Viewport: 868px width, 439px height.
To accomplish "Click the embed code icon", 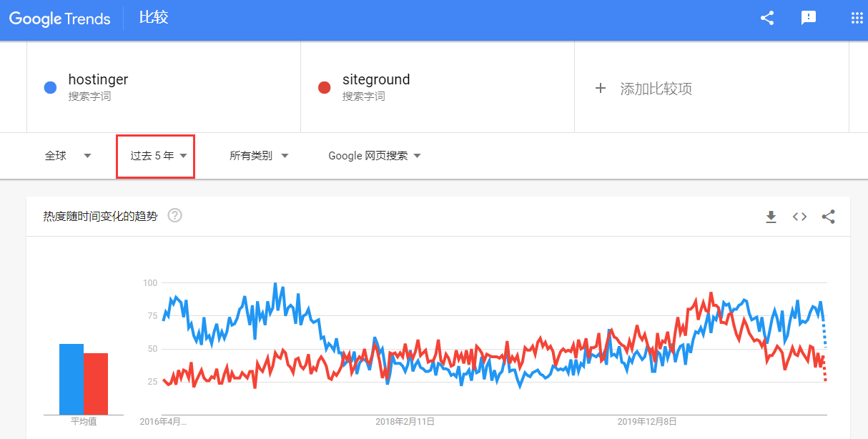I will (x=799, y=217).
